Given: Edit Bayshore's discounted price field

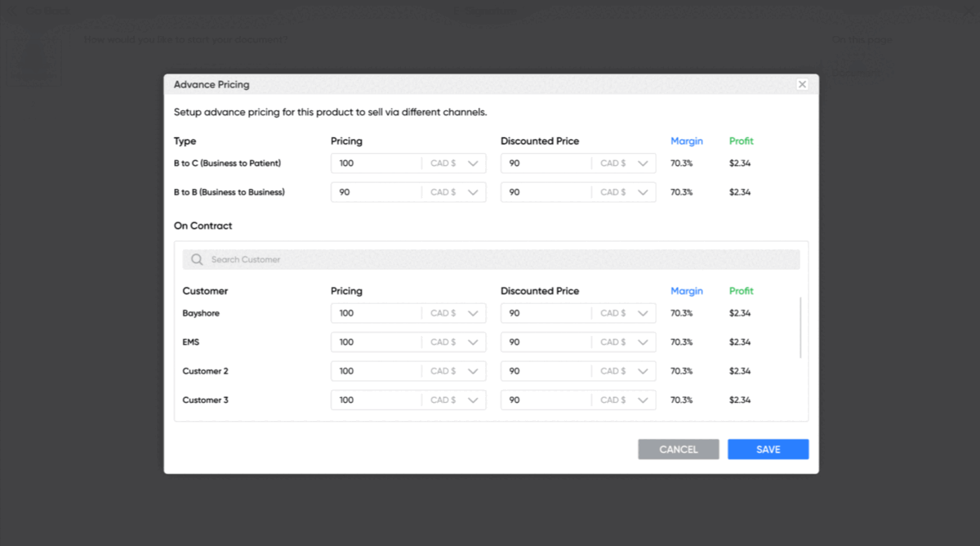Looking at the screenshot, I should point(546,313).
